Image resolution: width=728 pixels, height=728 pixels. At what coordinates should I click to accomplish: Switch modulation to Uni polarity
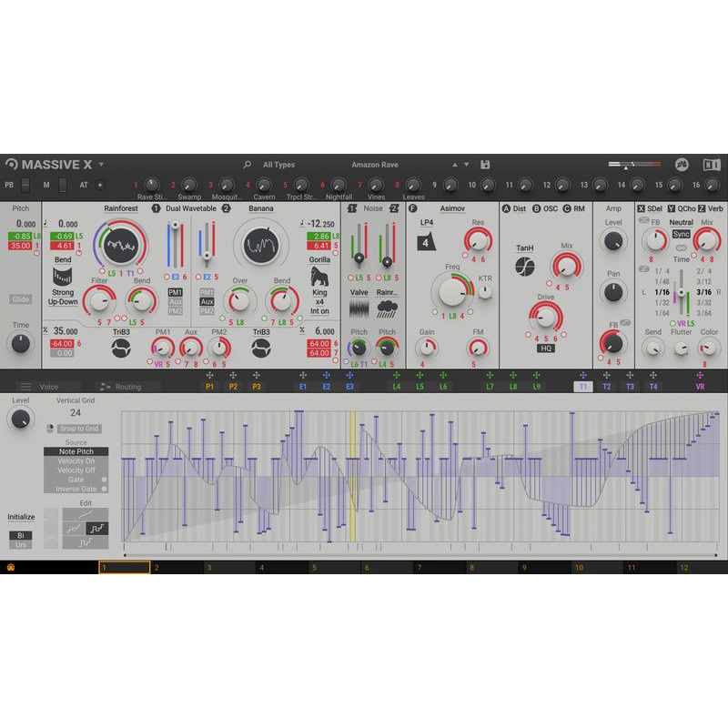pos(20,544)
